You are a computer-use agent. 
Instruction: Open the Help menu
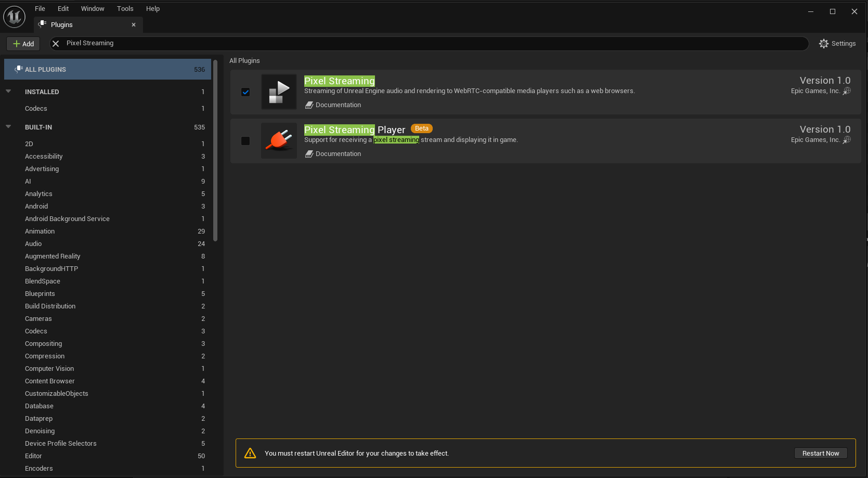click(153, 9)
